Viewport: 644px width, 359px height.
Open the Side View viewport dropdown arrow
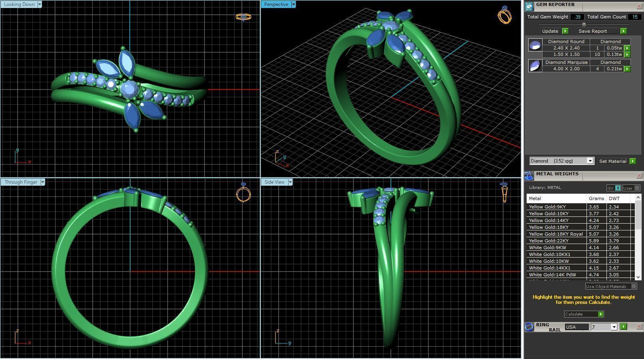(290, 182)
